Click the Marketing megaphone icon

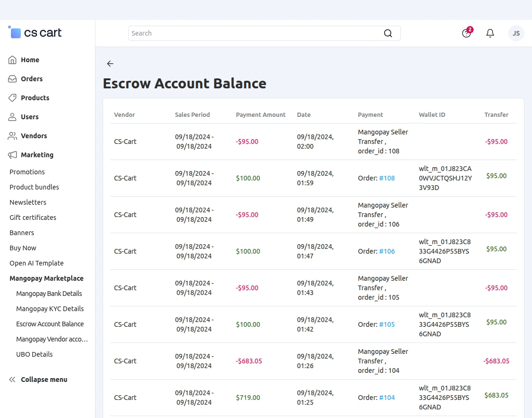(x=12, y=155)
